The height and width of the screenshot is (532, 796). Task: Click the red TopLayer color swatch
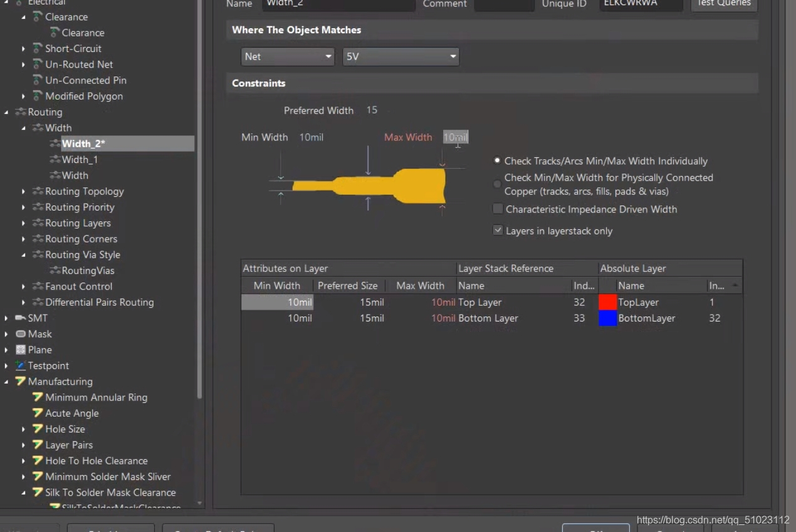coord(608,302)
